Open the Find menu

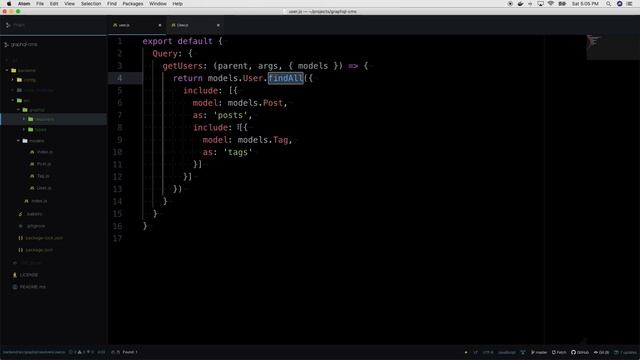111,4
